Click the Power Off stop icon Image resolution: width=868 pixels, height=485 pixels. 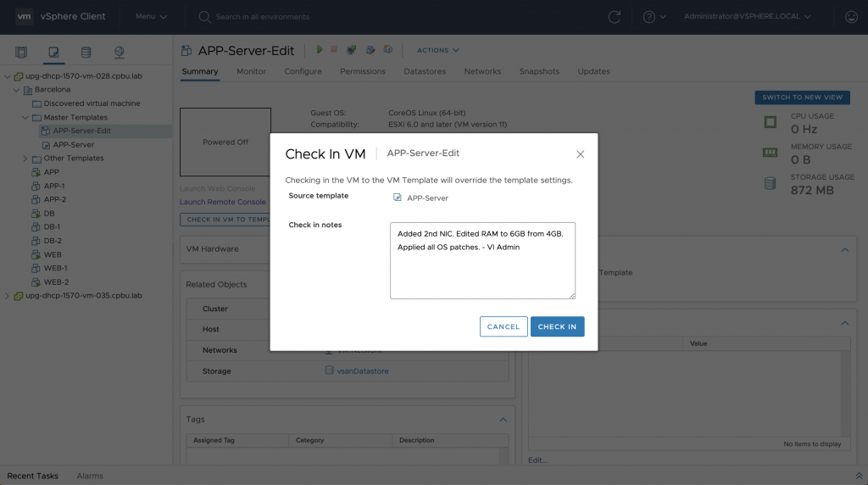point(334,49)
